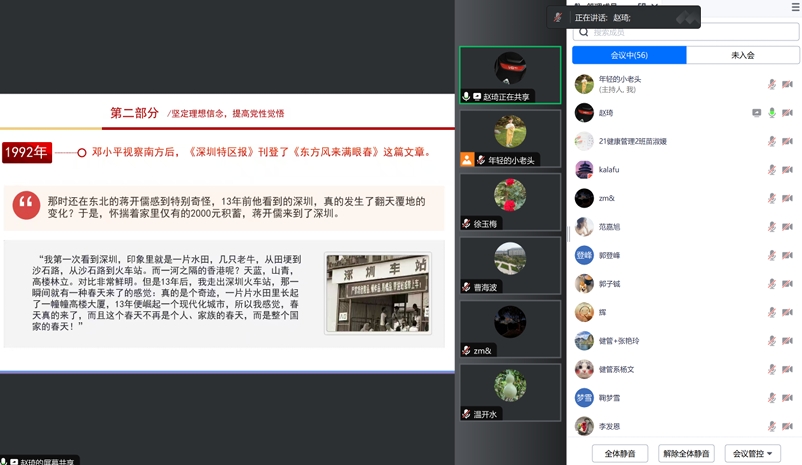
Task: Click the orange host badge on 年轻的小老头 tile
Action: tap(467, 160)
